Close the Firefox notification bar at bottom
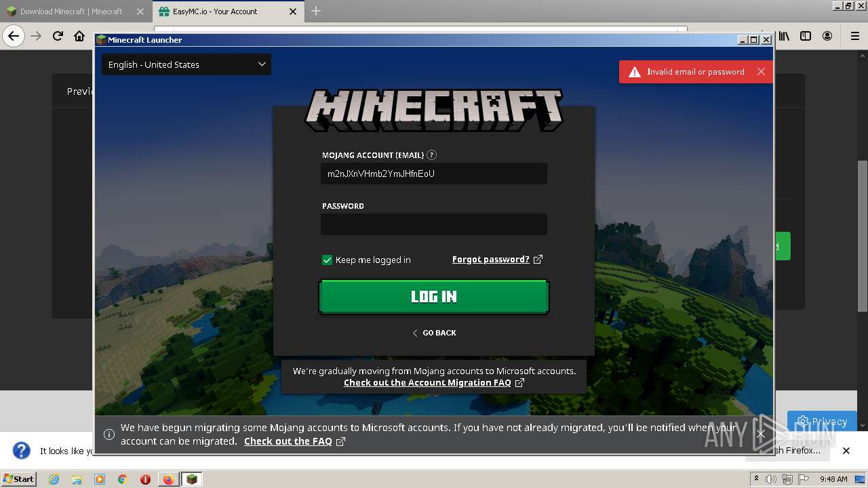 click(x=846, y=451)
